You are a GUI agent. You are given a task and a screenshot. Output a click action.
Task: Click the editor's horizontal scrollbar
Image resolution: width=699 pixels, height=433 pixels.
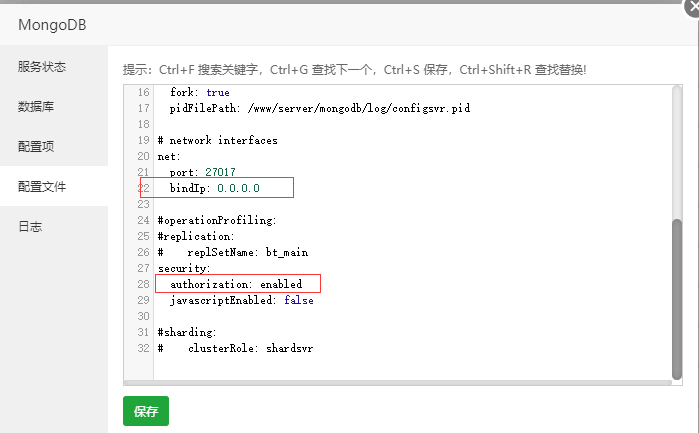(x=398, y=383)
